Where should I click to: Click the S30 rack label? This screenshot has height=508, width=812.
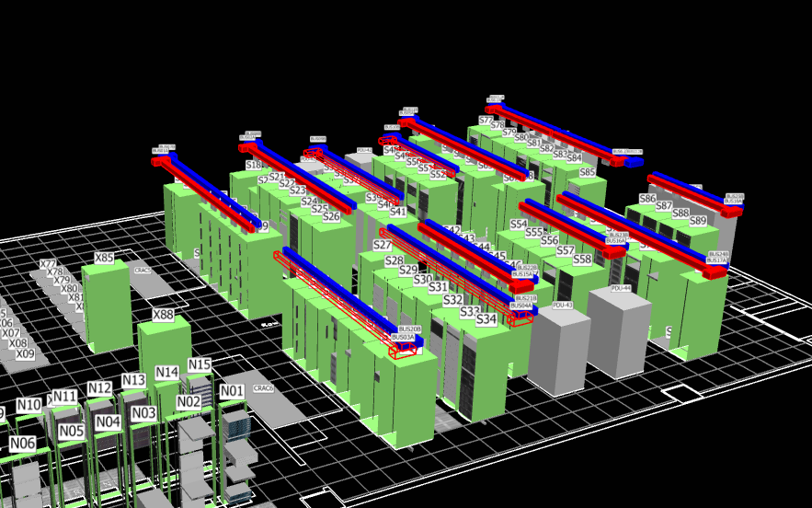(x=423, y=280)
